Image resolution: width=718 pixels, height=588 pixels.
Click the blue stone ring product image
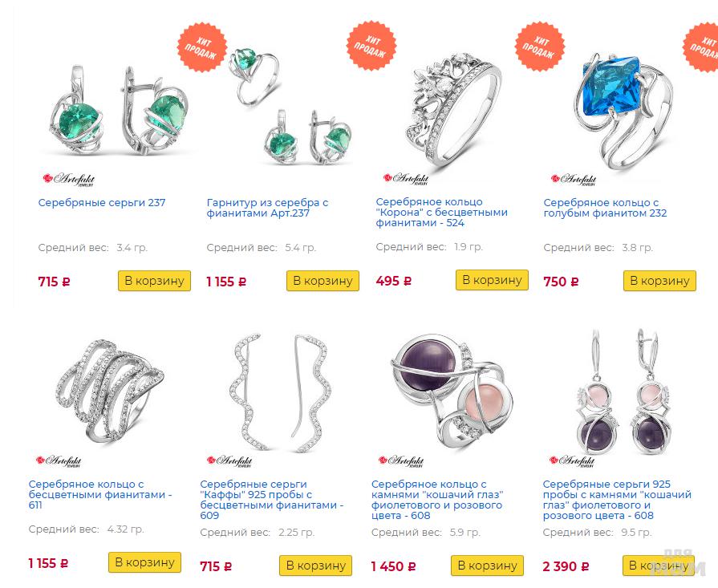(x=623, y=112)
